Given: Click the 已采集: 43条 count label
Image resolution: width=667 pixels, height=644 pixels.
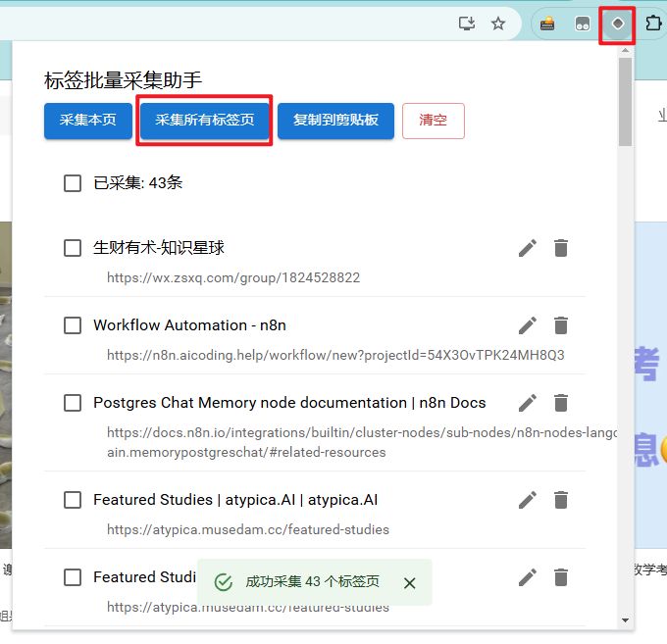Looking at the screenshot, I should 138,183.
